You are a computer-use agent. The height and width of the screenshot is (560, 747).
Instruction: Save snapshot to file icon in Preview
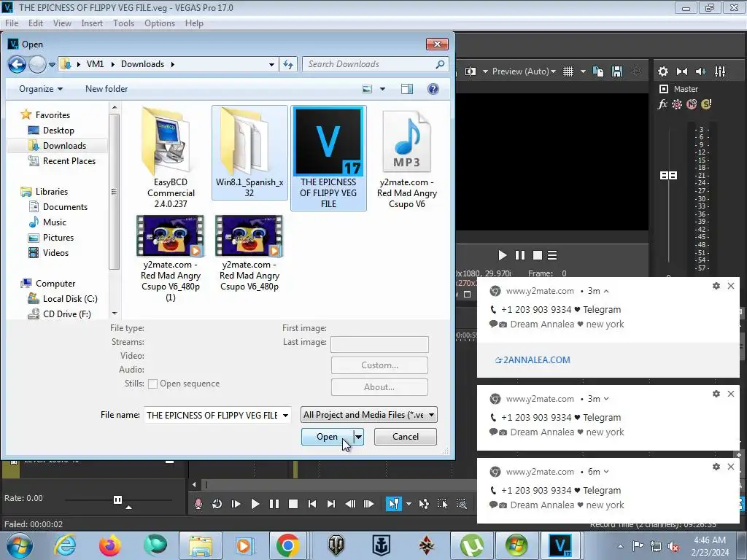click(617, 71)
